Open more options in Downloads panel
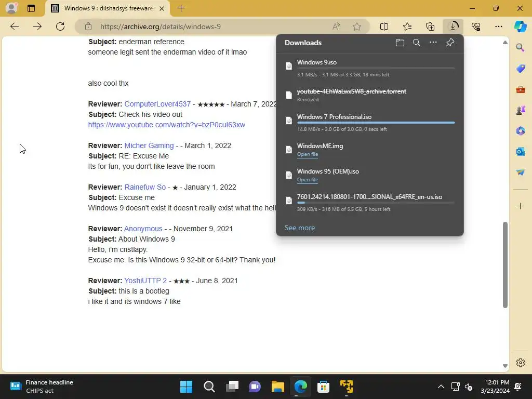The width and height of the screenshot is (532, 399). [433, 43]
